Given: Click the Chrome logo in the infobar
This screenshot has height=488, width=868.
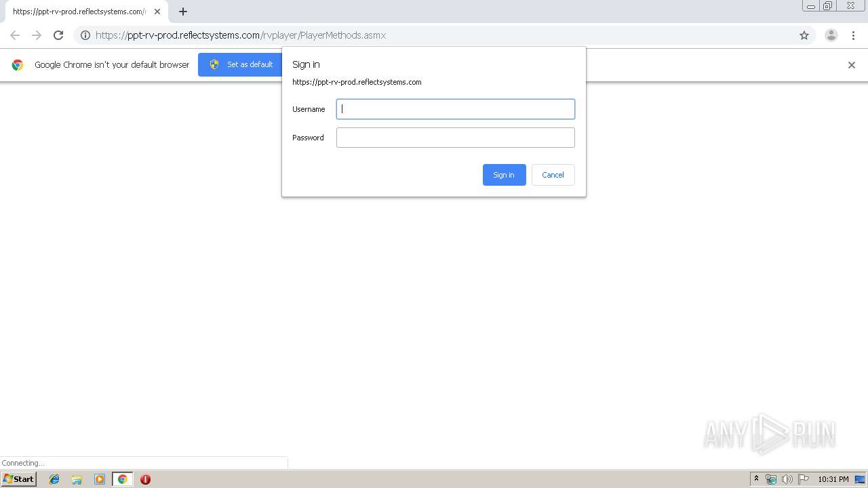Looking at the screenshot, I should click(18, 65).
